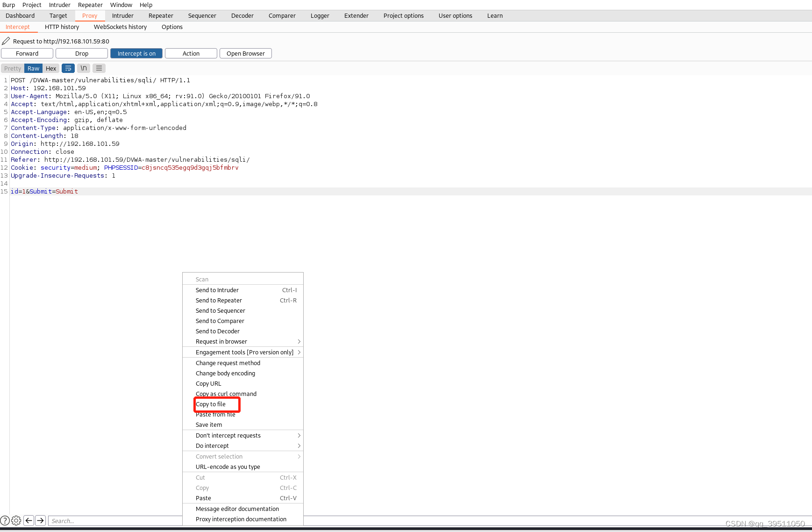Open the message editor hamburger menu
812x532 pixels.
click(99, 68)
